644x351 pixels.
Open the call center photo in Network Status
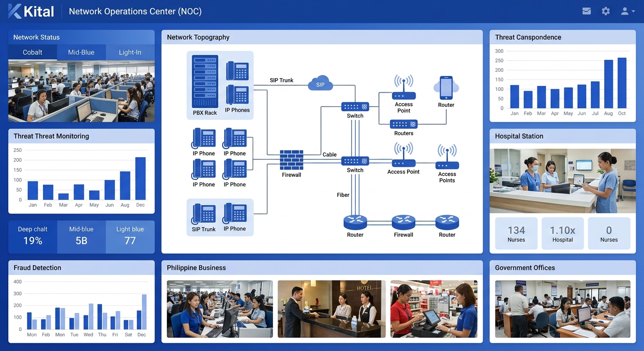click(81, 91)
